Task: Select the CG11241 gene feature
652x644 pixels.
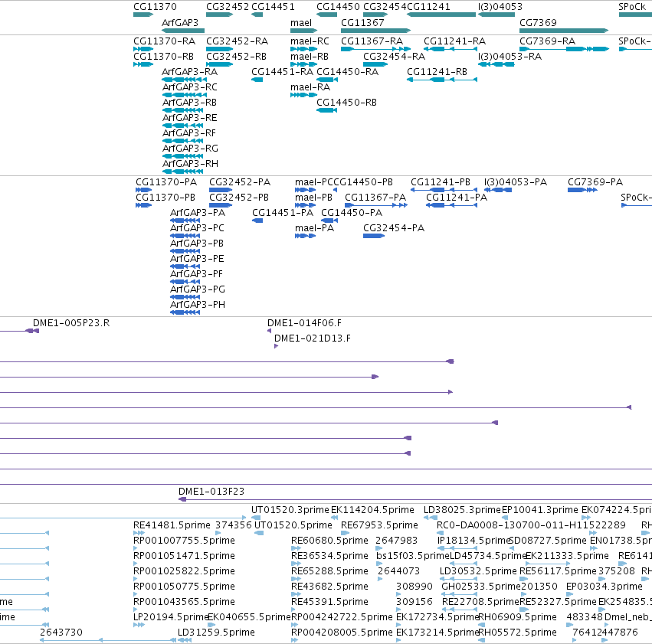Action: pos(441,15)
